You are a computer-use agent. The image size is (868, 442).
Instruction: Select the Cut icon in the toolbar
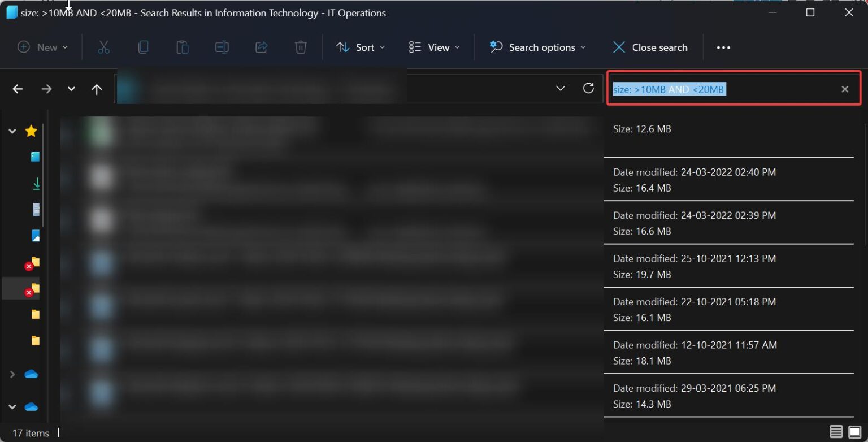tap(103, 47)
